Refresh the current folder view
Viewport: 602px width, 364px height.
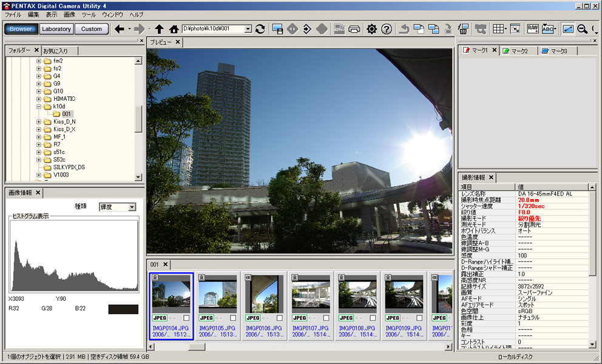(259, 29)
